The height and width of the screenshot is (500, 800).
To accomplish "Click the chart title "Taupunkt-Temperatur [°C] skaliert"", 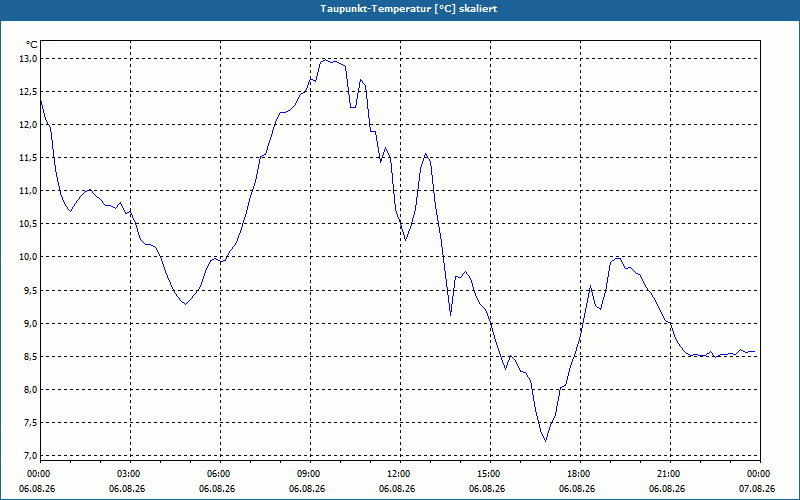I will (x=409, y=9).
